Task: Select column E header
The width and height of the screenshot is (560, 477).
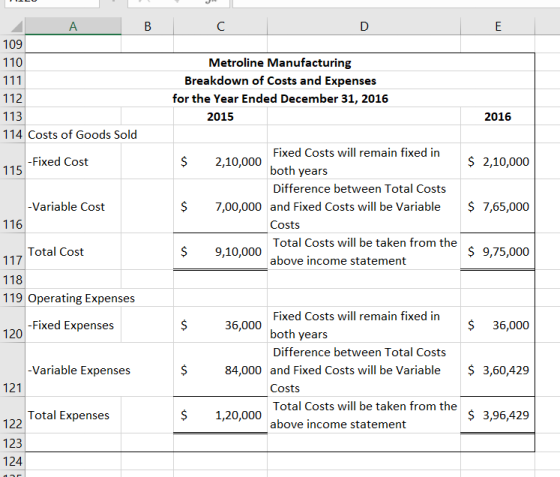Action: (x=498, y=26)
